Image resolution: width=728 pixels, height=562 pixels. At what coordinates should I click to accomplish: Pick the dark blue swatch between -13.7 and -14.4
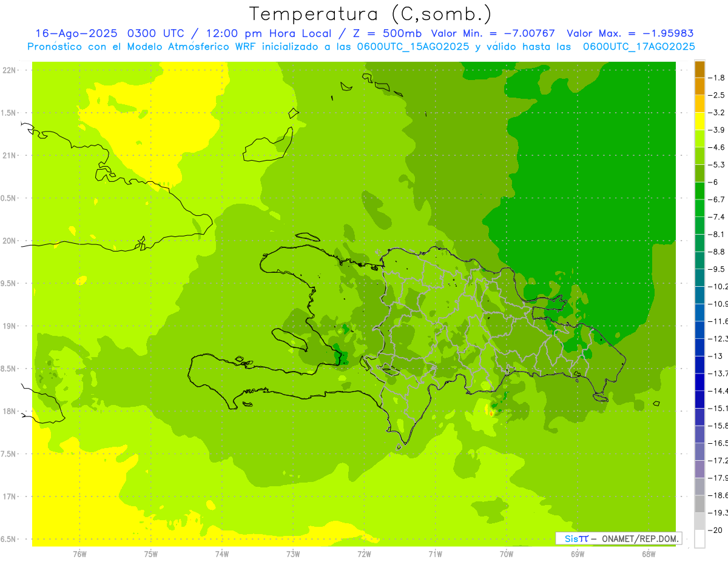[x=699, y=382]
